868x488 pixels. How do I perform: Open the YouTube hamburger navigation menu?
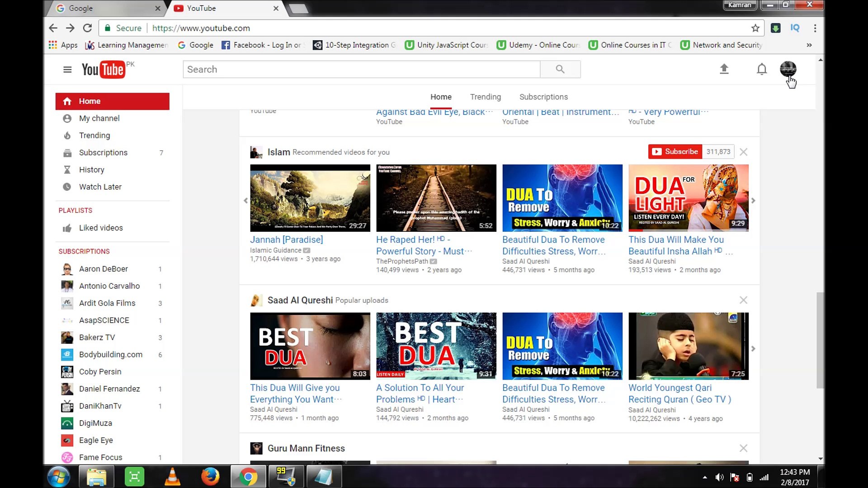[67, 69]
